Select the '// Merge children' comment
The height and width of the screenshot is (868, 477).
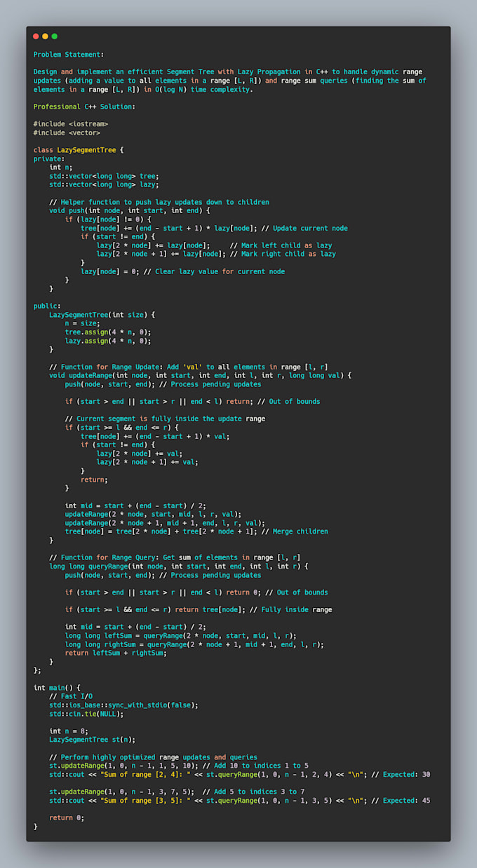tap(294, 531)
